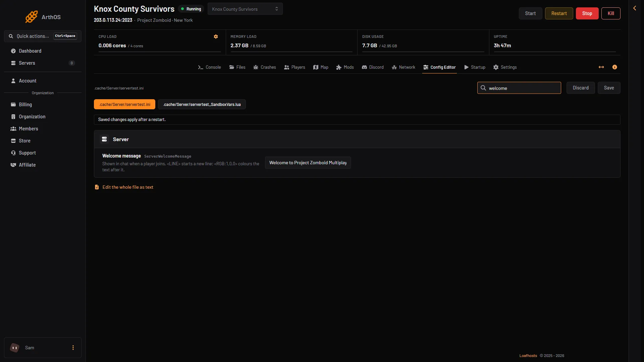This screenshot has width=644, height=362.
Task: Open Store in the sidebar
Action: (x=43, y=141)
